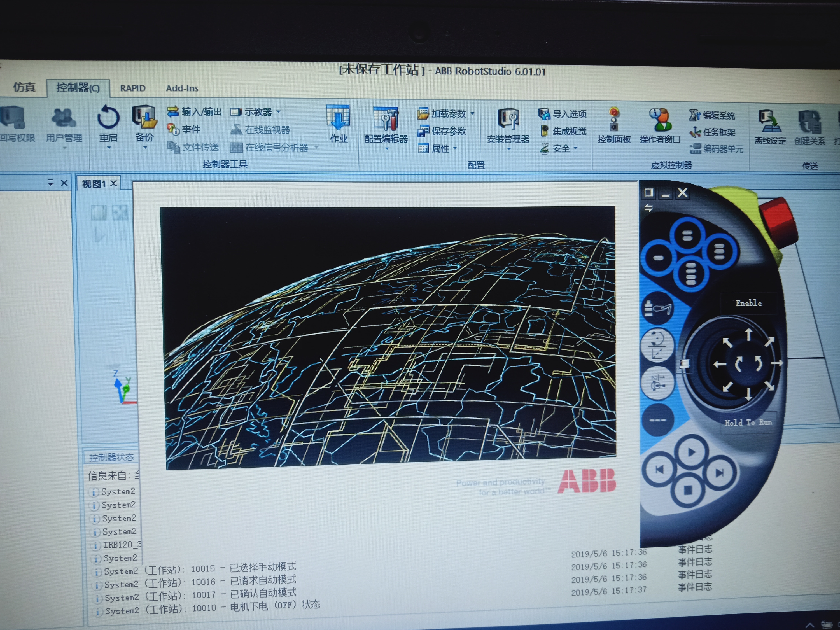Expand the Load Parameters (加载参数) dropdown
The width and height of the screenshot is (840, 630).
click(x=472, y=113)
